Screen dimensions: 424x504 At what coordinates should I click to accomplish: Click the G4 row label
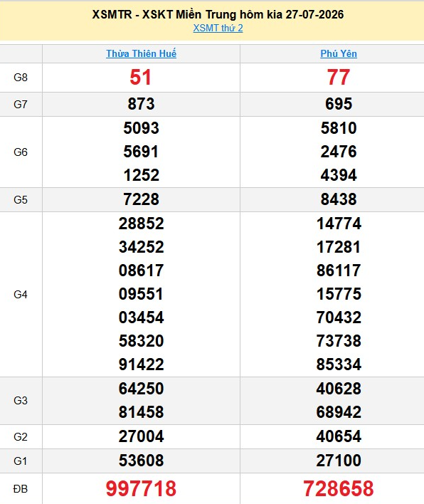click(21, 295)
